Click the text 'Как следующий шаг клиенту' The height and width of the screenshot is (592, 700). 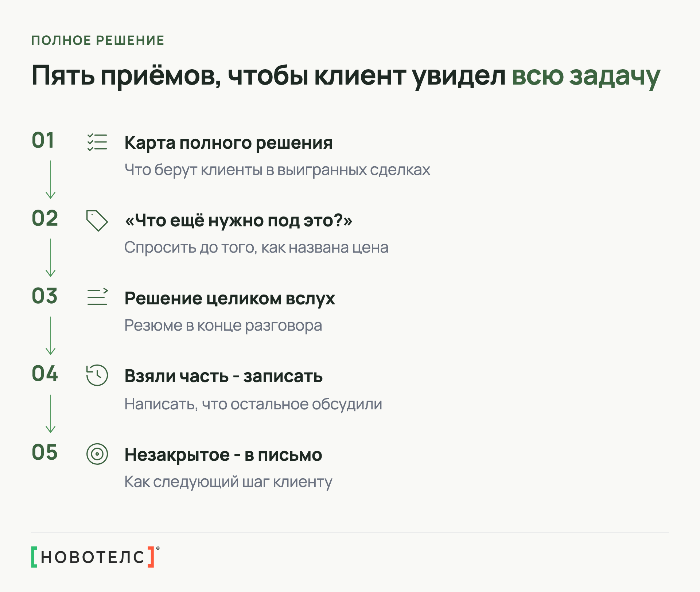coord(228,482)
